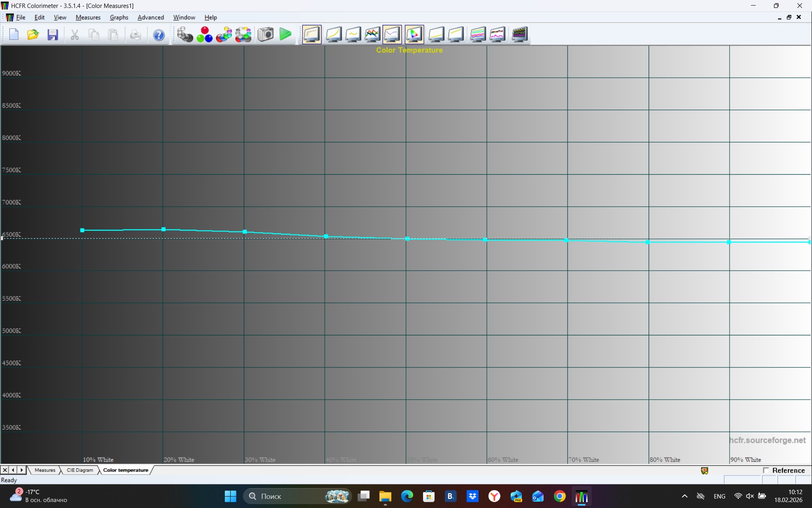
Task: Toggle the CIE diagram graph view button
Action: point(414,35)
